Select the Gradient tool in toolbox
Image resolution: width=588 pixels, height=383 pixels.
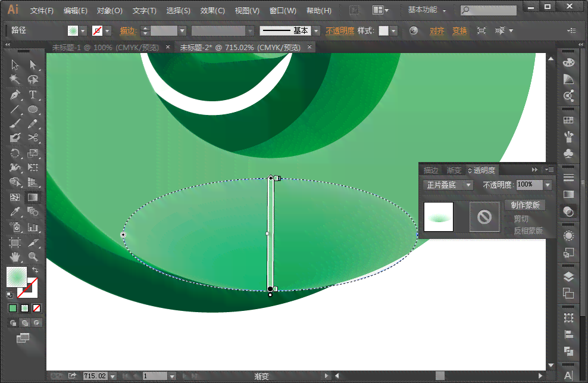[33, 197]
